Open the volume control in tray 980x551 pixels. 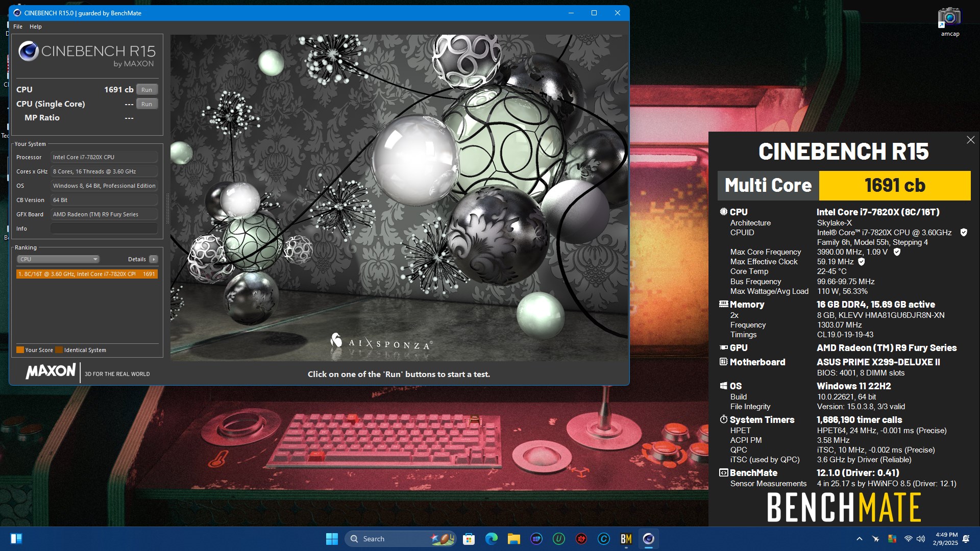(921, 539)
